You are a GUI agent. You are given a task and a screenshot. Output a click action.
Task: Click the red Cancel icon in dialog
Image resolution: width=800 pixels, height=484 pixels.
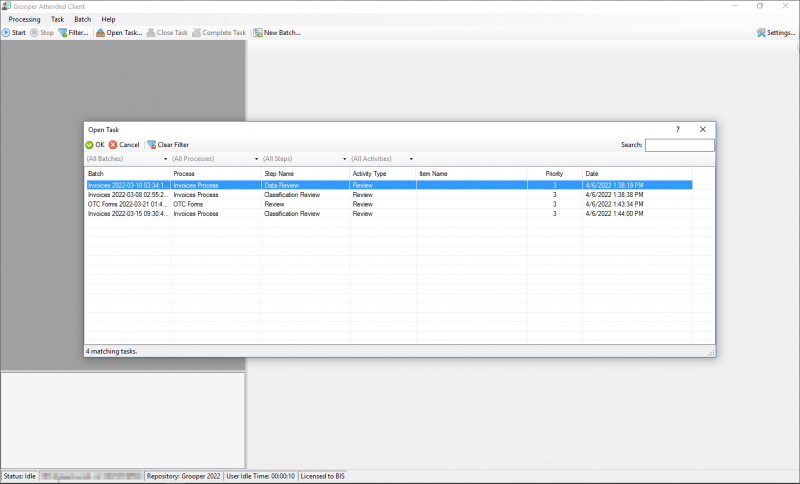pyautogui.click(x=113, y=145)
